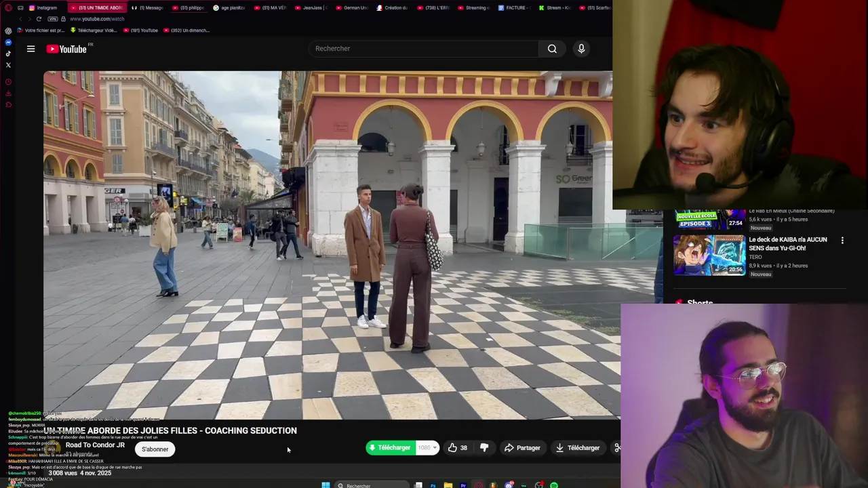
Task: Switch to the FACTURE document tab
Action: click(x=514, y=7)
